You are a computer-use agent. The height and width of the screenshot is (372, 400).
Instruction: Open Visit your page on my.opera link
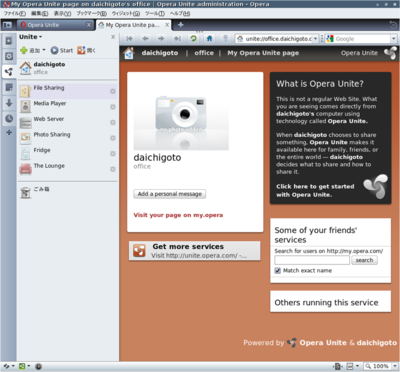point(178,215)
